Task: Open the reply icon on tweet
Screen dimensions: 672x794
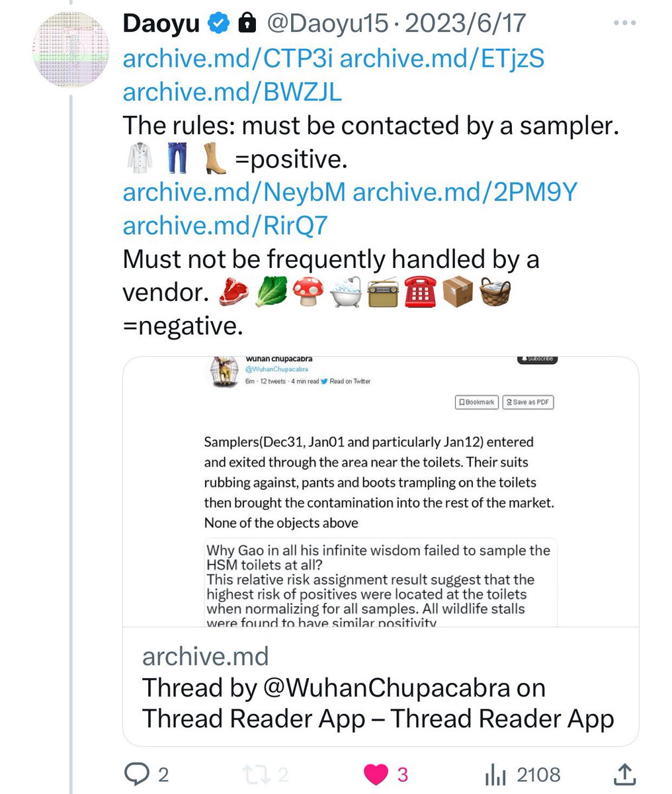Action: (x=136, y=773)
